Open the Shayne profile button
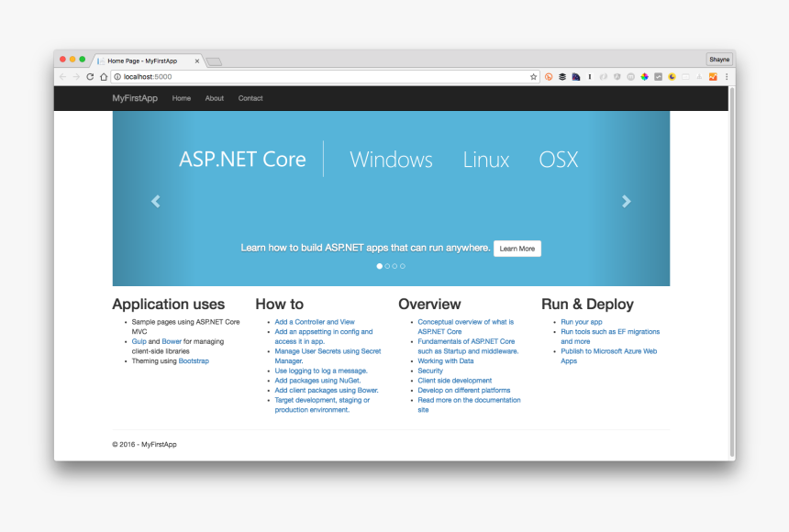 point(719,60)
